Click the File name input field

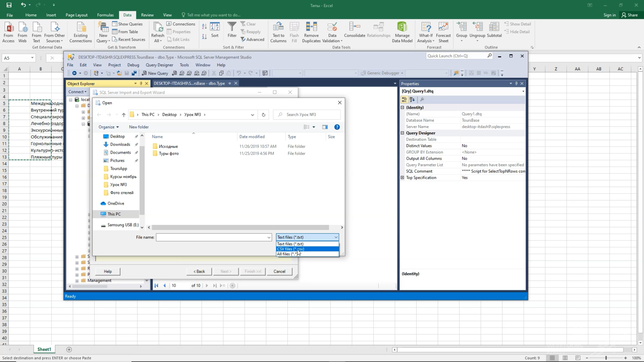211,238
